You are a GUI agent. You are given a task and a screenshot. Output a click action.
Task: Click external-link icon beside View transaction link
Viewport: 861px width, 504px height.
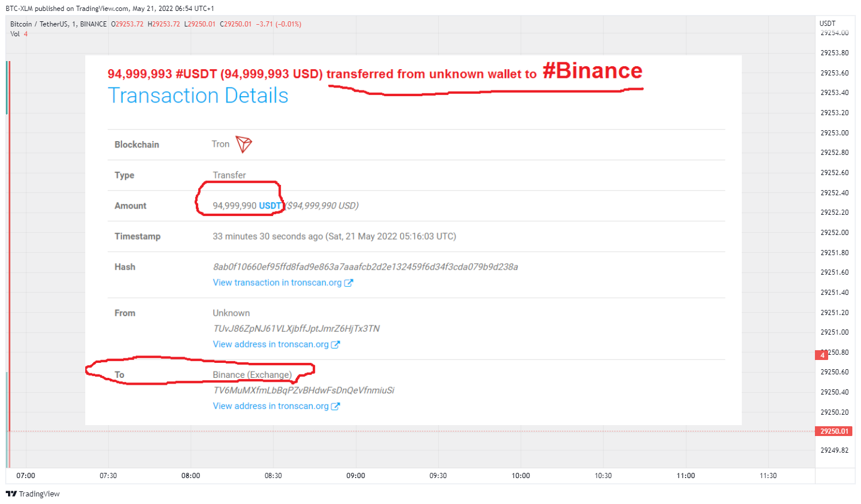point(348,283)
